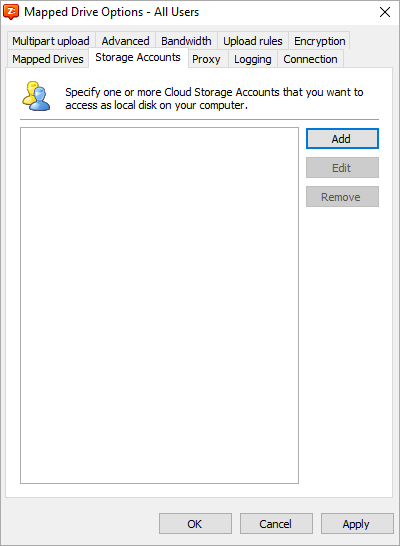Viewport: 400px width, 546px height.
Task: Confirm settings with OK
Action: (195, 523)
